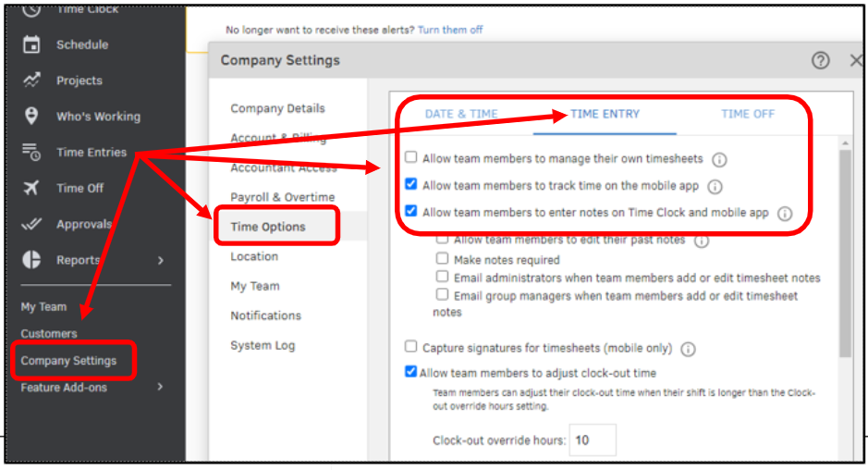Click the Turn them off link

click(450, 30)
